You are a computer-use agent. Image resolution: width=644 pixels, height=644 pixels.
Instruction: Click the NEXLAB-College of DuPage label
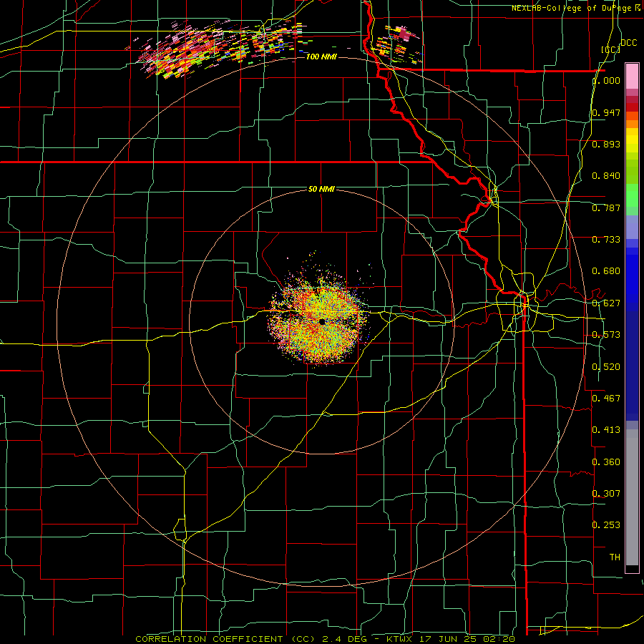click(x=571, y=8)
